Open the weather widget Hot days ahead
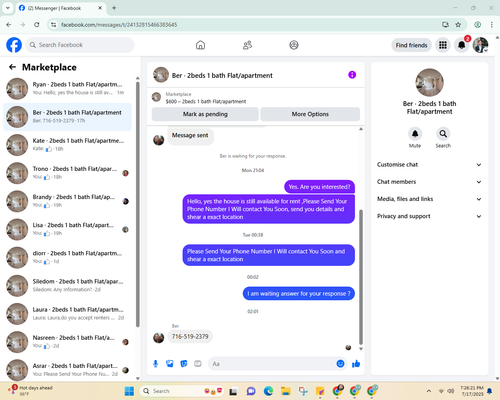The image size is (500, 400). pyautogui.click(x=30, y=391)
